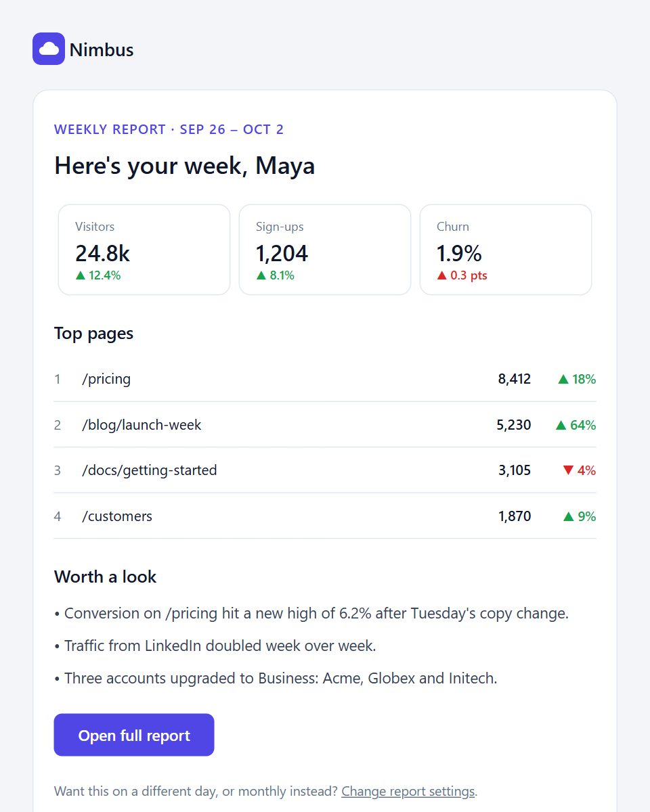Screen dimensions: 650x812
Task: Click the 12.4% visitors change value
Action: (104, 275)
